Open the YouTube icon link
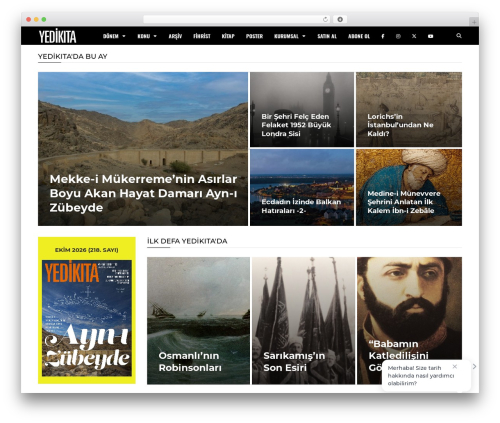Screen dimensions: 500x423 pos(430,36)
